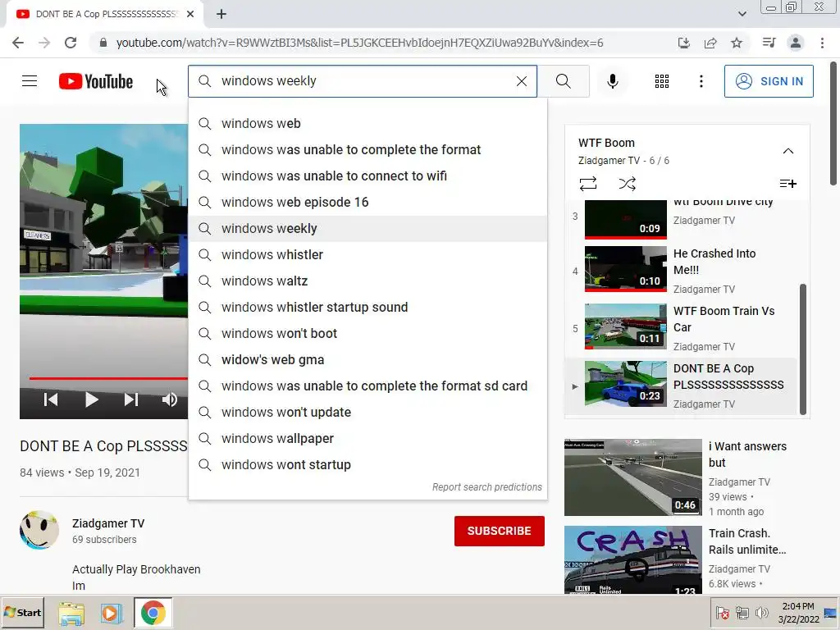
Task: Close the DONT BE A Cop tab
Action: 190,15
